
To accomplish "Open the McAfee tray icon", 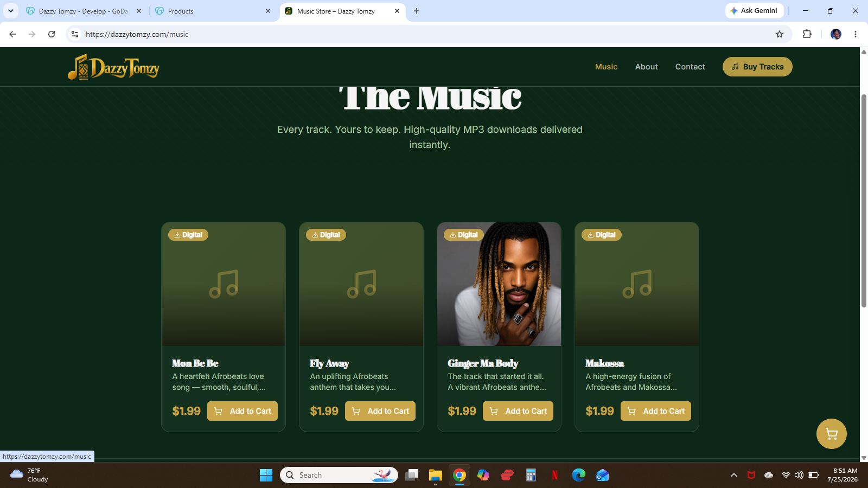I will click(x=751, y=475).
